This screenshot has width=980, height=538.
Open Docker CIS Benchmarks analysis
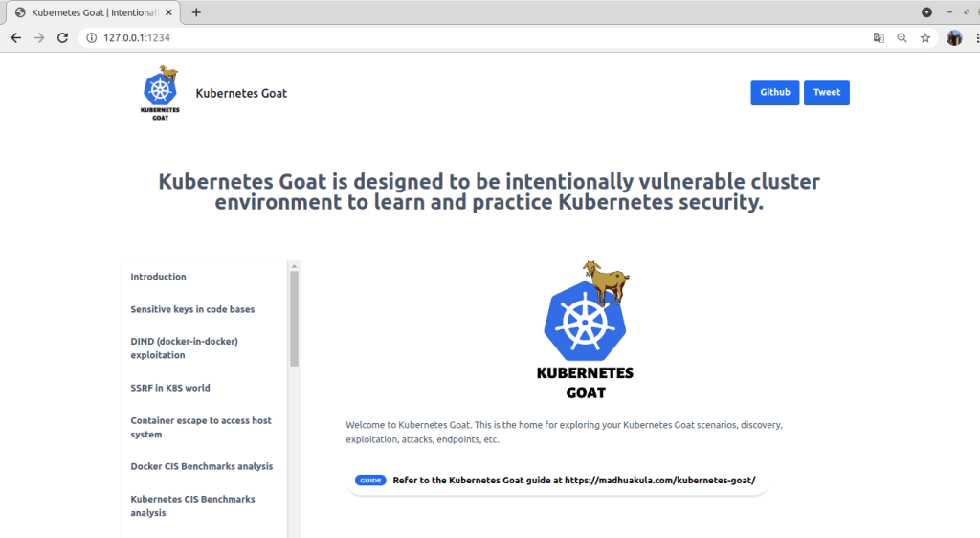[x=201, y=466]
